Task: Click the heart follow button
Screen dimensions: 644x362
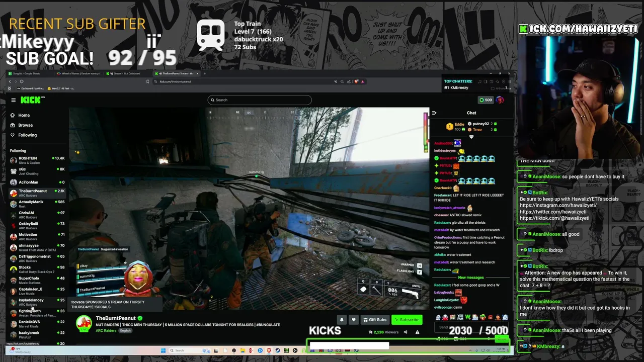Action: coord(354,320)
